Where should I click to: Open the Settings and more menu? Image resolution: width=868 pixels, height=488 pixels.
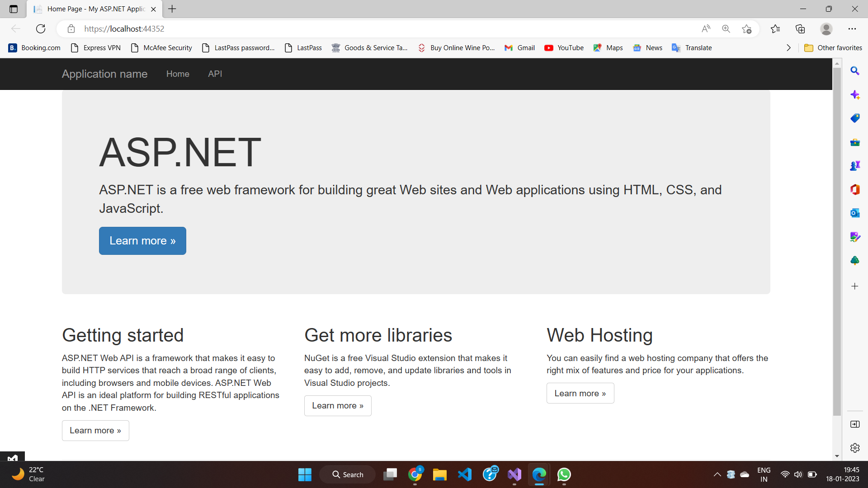853,28
